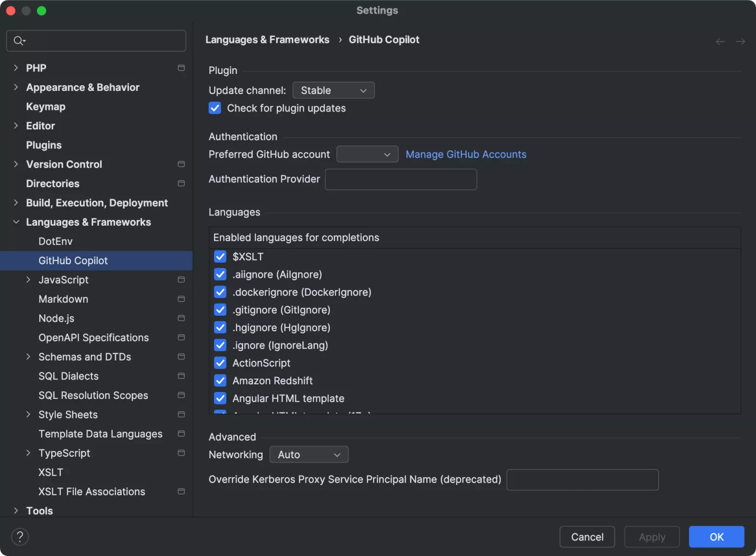Collapse Languages & Frameworks section
Viewport: 756px width, 556px height.
[16, 222]
